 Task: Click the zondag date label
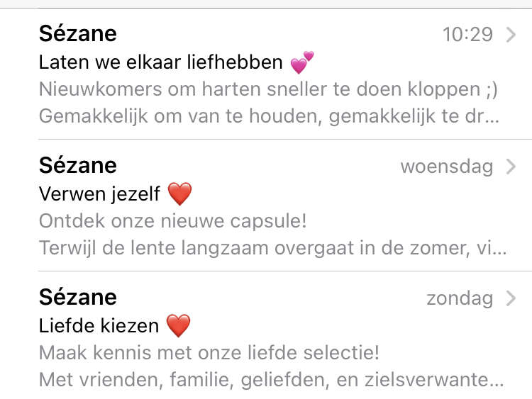pos(460,299)
